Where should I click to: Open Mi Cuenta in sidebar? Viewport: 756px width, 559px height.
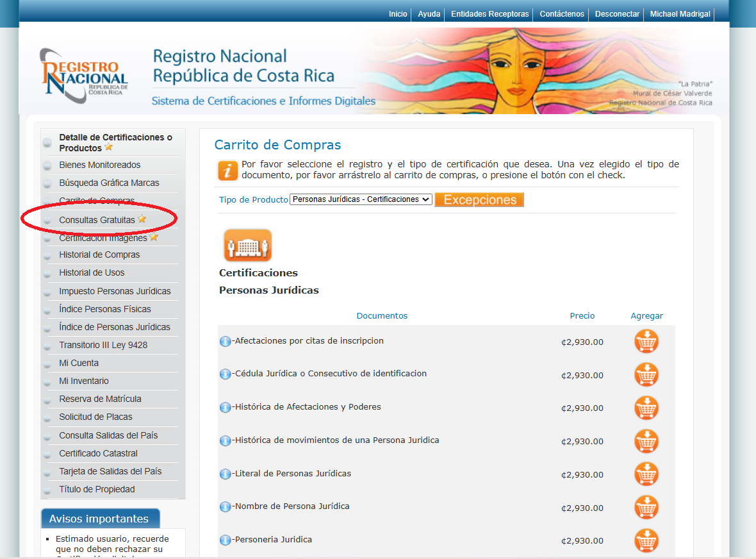tap(79, 363)
